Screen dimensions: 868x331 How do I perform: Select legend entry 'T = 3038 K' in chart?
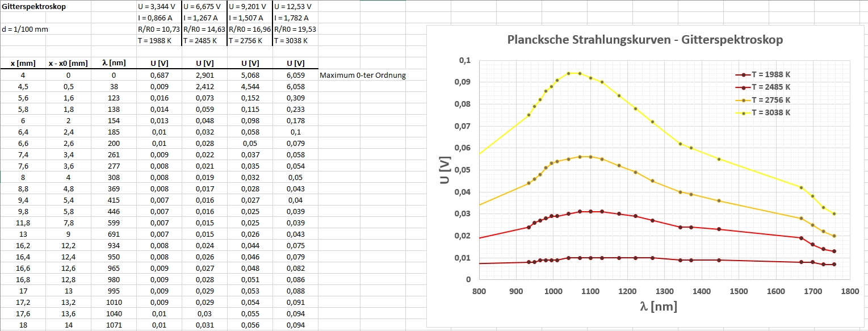762,112
